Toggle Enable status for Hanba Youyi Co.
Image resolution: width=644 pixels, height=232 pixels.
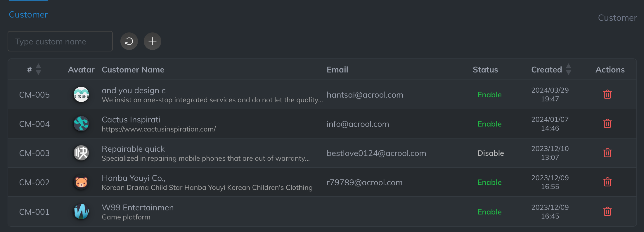tap(489, 182)
